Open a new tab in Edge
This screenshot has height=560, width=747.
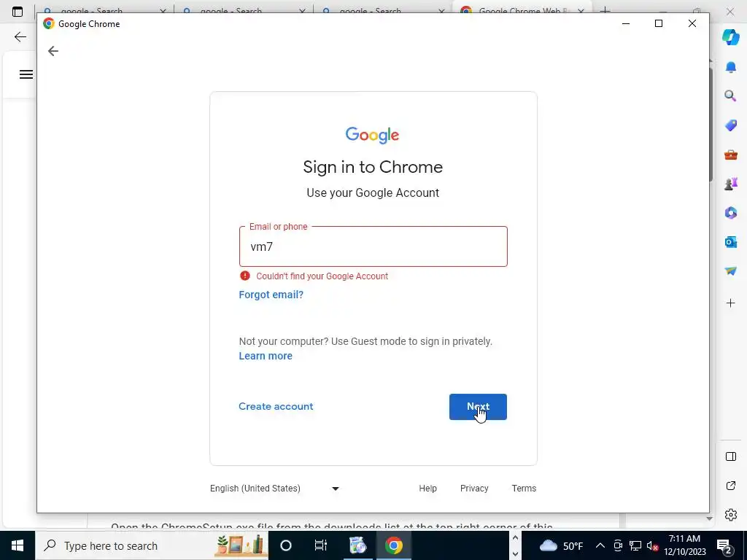point(605,10)
